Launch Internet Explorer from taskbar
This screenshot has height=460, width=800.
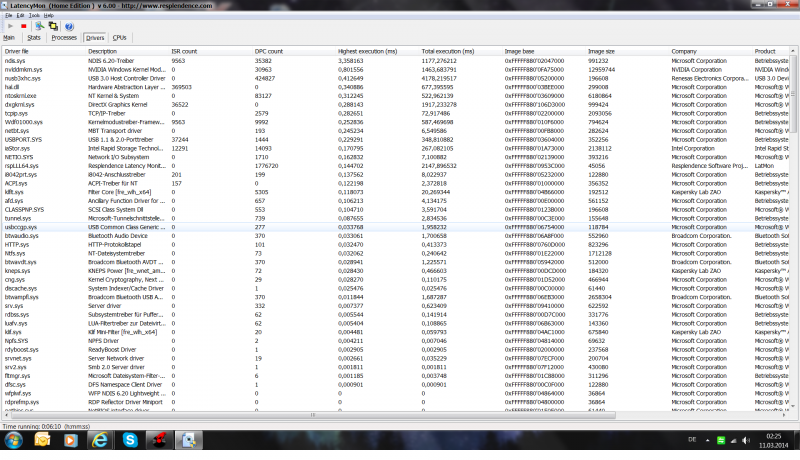tap(100, 440)
